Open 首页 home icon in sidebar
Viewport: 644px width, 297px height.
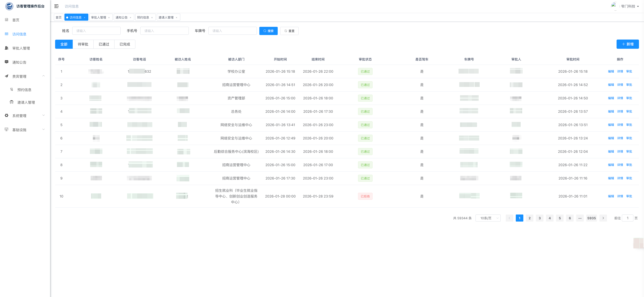pos(7,20)
